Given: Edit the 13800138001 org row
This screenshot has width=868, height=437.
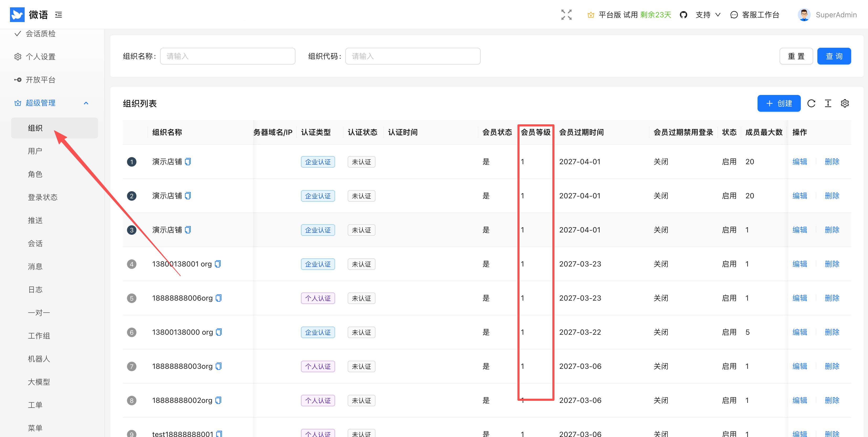Looking at the screenshot, I should (x=800, y=264).
